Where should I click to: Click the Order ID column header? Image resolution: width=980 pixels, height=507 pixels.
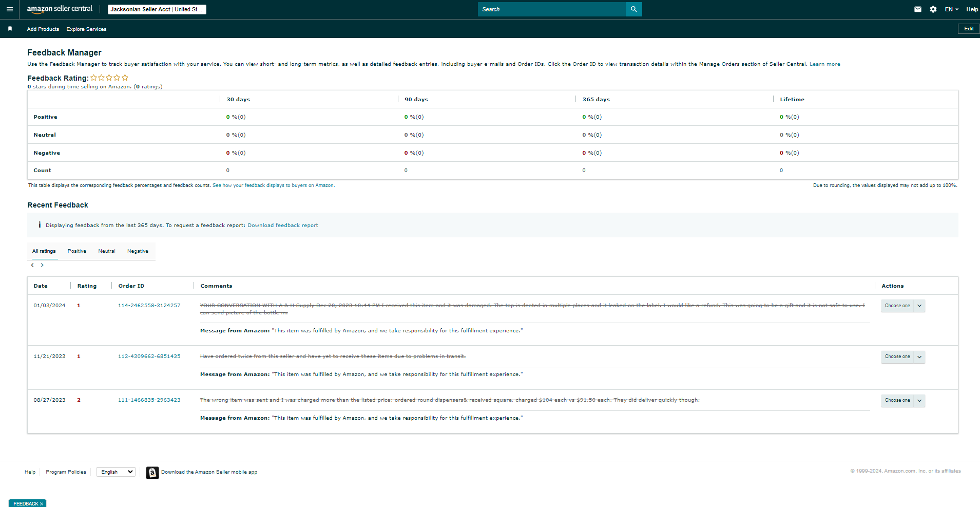(131, 286)
